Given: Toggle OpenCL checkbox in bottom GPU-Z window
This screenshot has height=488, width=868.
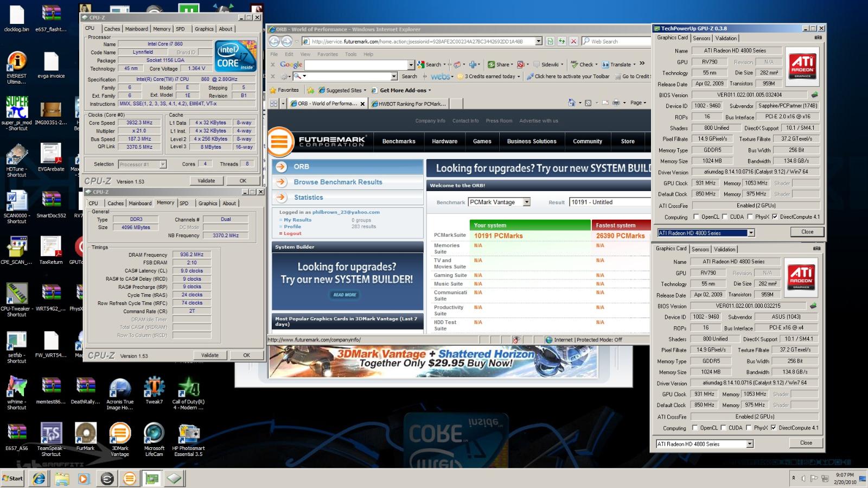Looking at the screenshot, I should 695,428.
